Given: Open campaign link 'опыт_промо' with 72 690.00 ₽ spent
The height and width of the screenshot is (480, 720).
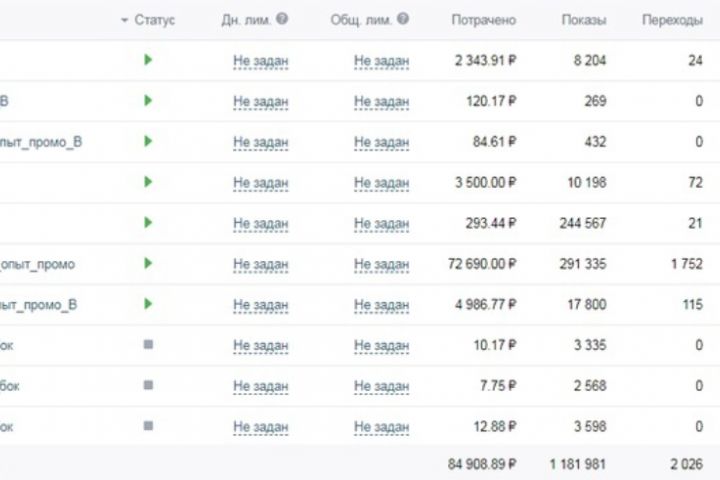Looking at the screenshot, I should (x=38, y=264).
